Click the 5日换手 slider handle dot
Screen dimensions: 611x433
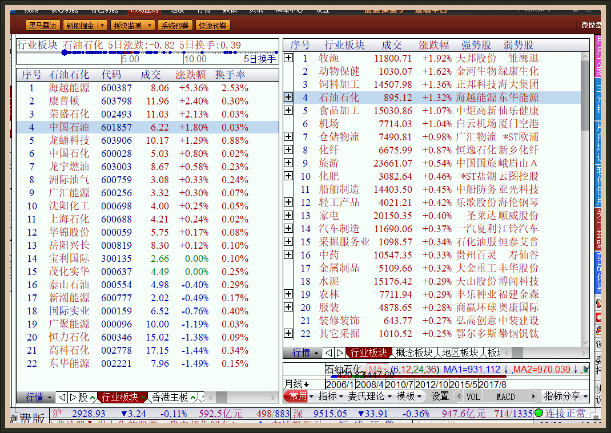click(64, 52)
